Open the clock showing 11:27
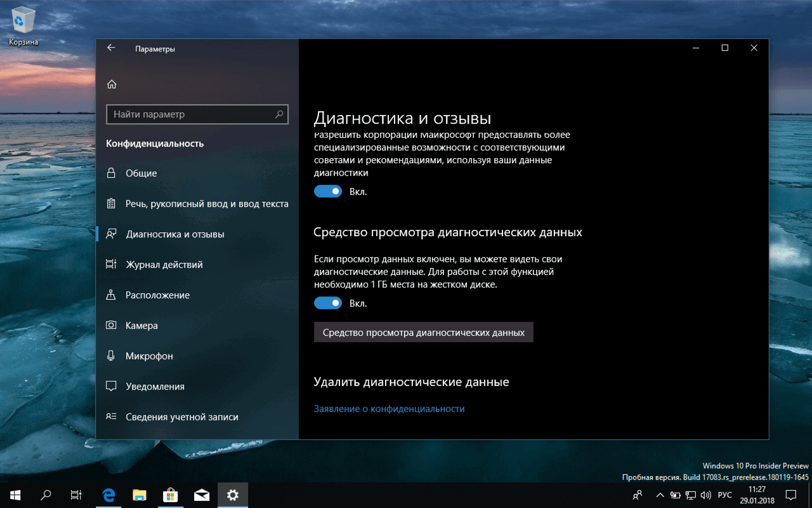Screen dimensions: 812x508 (x=757, y=495)
